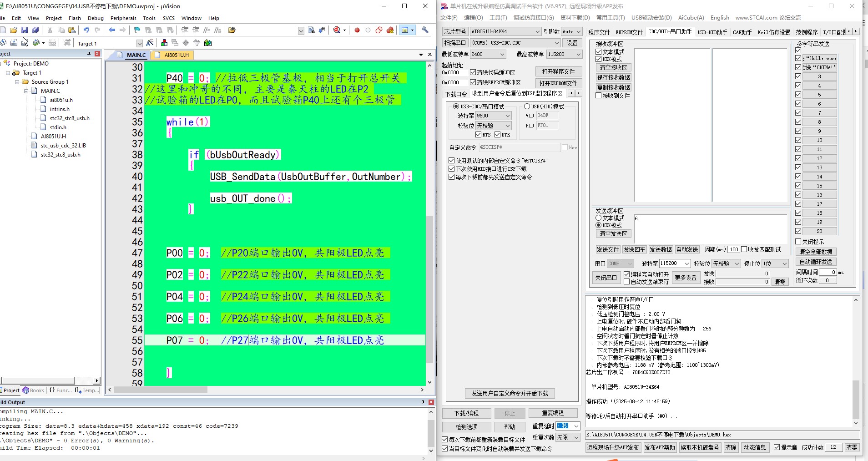Insert bookmark with flag icon
This screenshot has width=868, height=461.
pos(137,30)
